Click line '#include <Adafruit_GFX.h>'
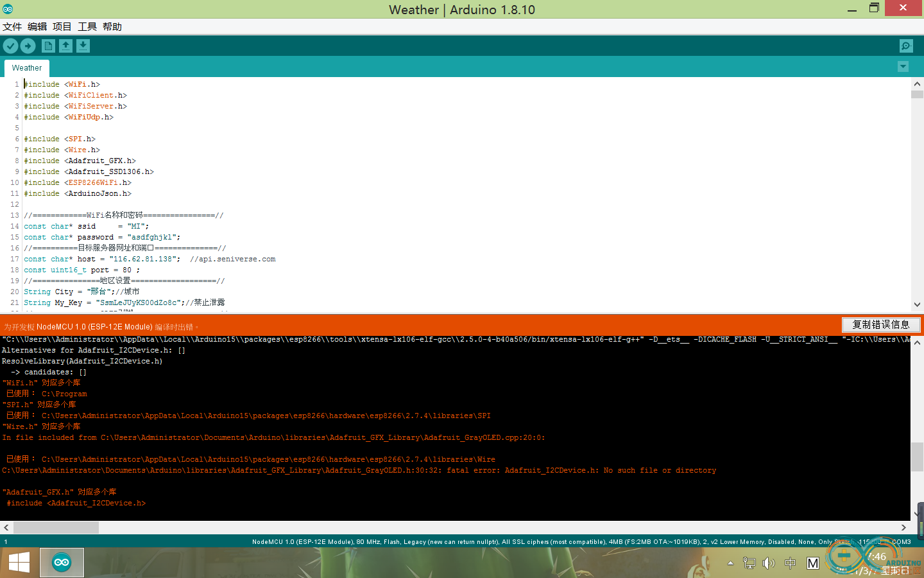The height and width of the screenshot is (578, 924). point(80,161)
